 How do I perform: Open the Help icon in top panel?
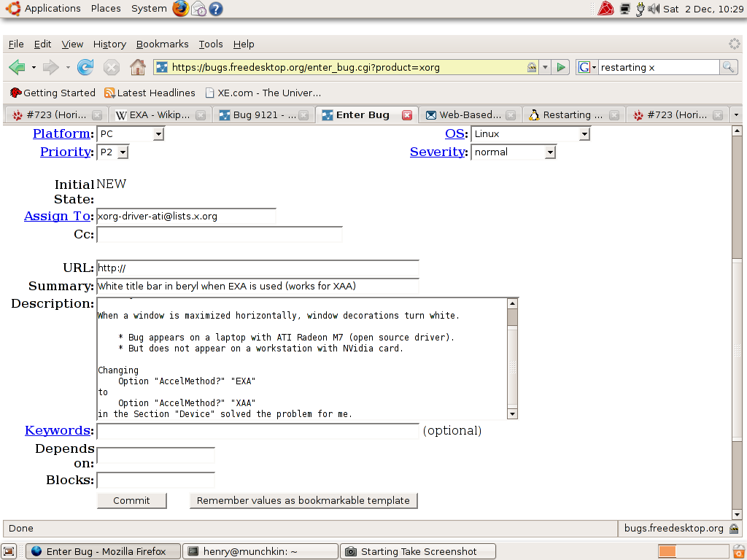(x=215, y=9)
